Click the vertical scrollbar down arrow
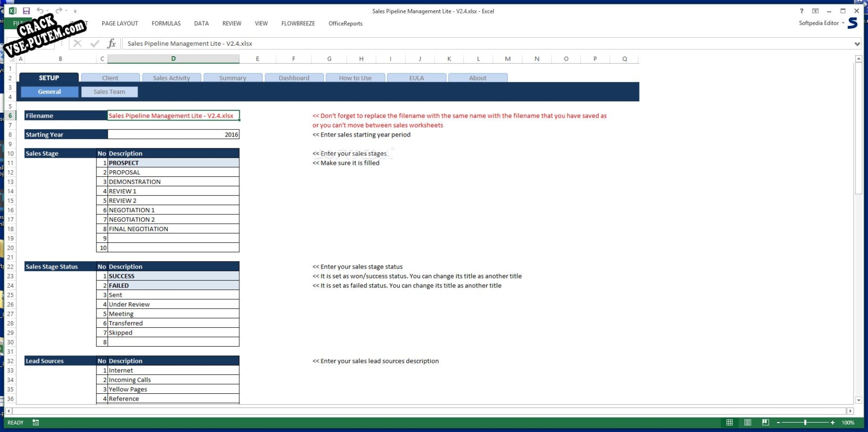This screenshot has width=868, height=432. pyautogui.click(x=859, y=400)
